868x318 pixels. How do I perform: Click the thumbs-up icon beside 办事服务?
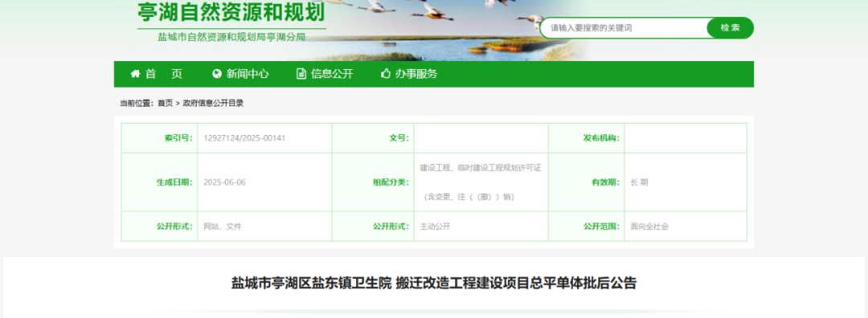coord(386,74)
